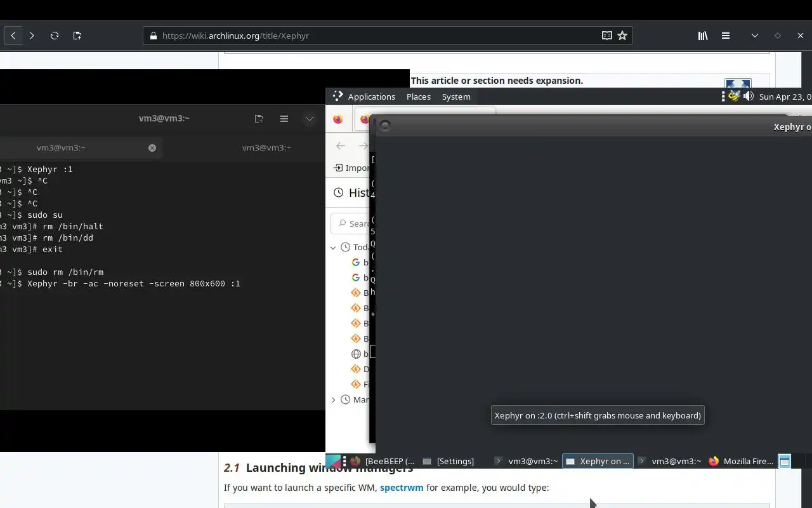Open the spectrwm wiki link
The width and height of the screenshot is (812, 508).
coord(402,488)
